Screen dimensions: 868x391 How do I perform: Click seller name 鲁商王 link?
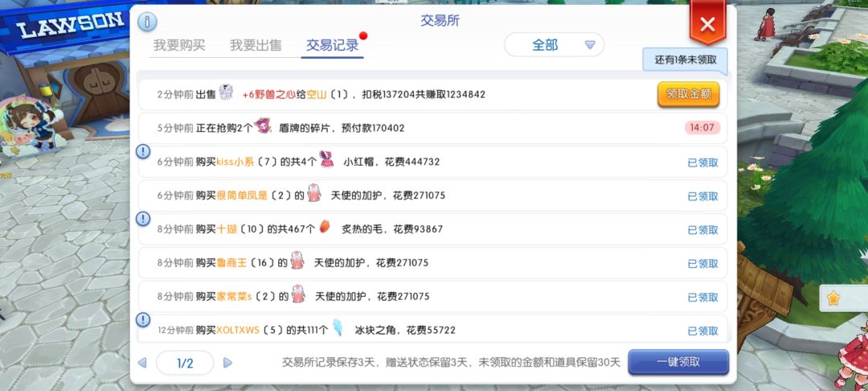coord(231,262)
